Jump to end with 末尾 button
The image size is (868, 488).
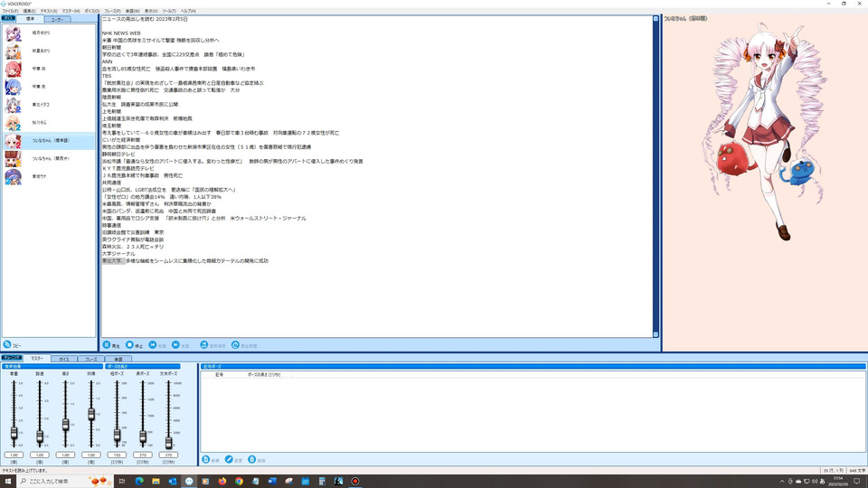(x=181, y=345)
